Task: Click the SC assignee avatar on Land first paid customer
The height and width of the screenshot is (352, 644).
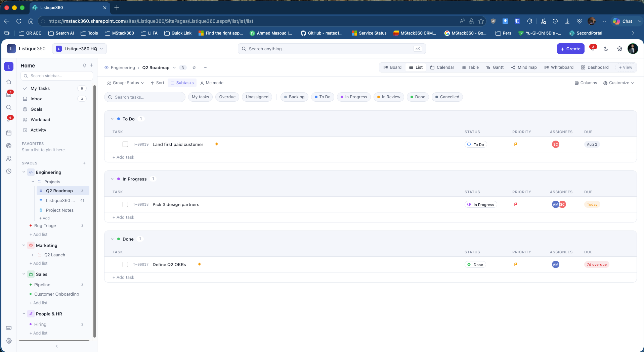Action: [x=556, y=144]
